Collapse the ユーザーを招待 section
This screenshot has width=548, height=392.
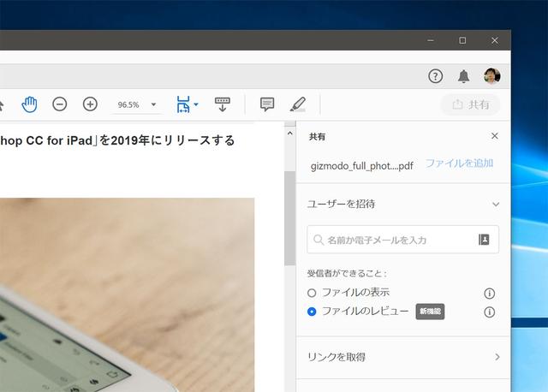click(496, 204)
